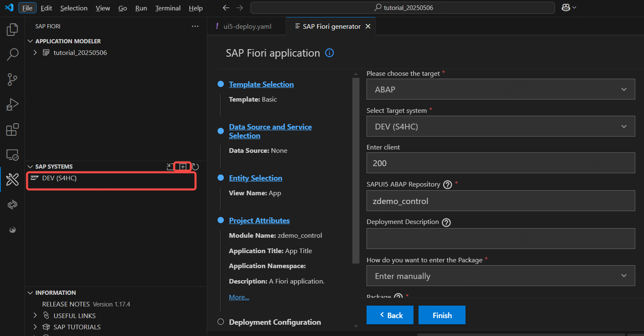Open the Explorer view in activity bar
The image size is (644, 336).
[12, 29]
